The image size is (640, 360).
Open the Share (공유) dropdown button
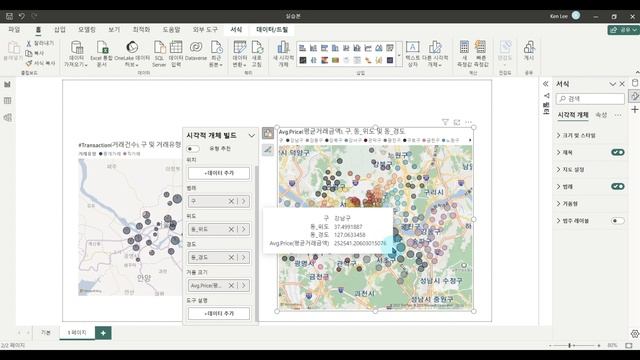[x=623, y=30]
